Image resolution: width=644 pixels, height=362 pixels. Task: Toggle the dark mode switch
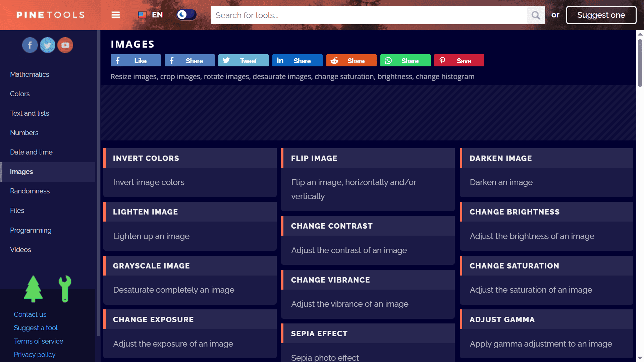pos(186,15)
